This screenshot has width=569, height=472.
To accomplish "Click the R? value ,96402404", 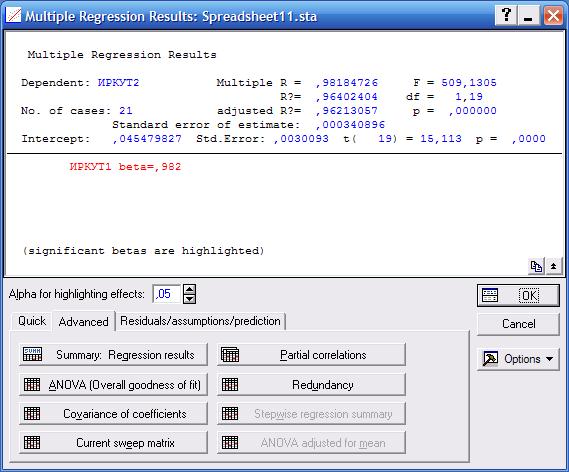I will (x=347, y=97).
